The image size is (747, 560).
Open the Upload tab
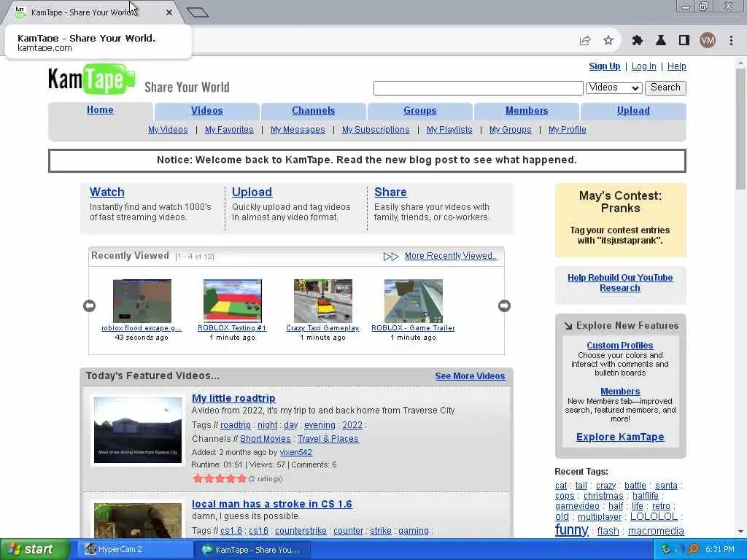[633, 111]
